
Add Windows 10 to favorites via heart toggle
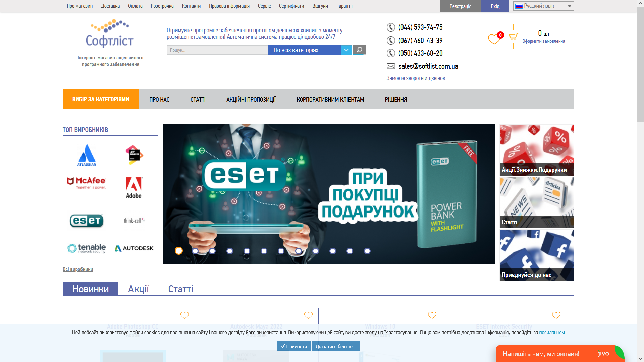point(431,315)
